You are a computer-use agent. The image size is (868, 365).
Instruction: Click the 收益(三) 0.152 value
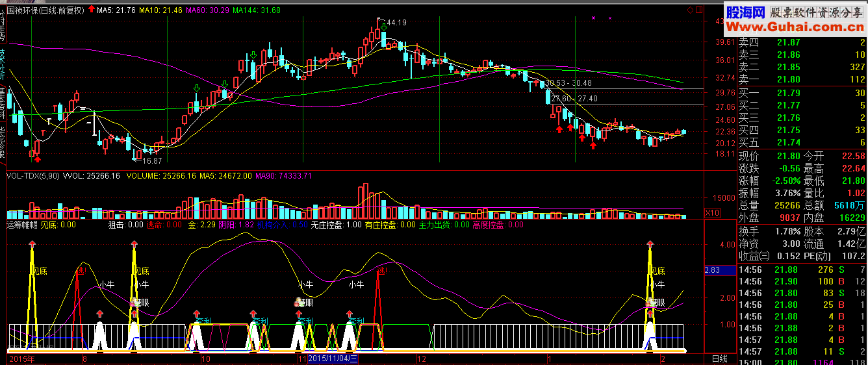(x=788, y=256)
